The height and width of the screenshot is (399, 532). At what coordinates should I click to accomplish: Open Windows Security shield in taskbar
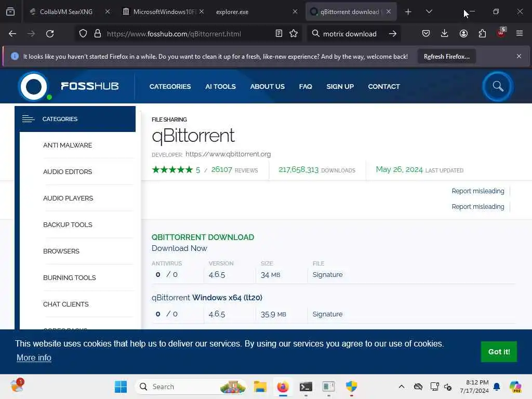pos(352,387)
